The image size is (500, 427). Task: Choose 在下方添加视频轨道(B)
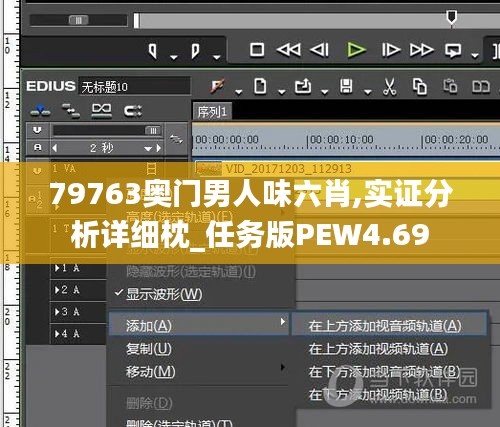[389, 395]
